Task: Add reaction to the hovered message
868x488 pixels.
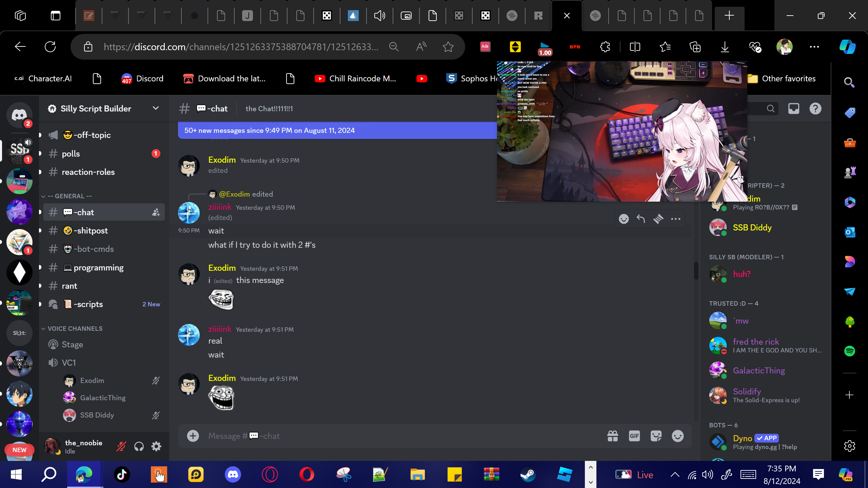Action: [x=624, y=219]
